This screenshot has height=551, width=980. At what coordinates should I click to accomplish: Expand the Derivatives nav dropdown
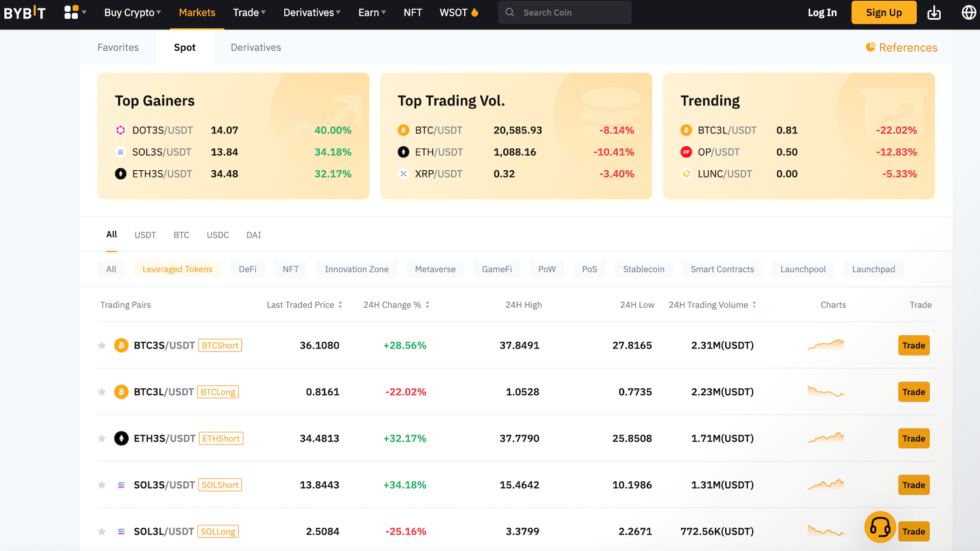tap(312, 12)
